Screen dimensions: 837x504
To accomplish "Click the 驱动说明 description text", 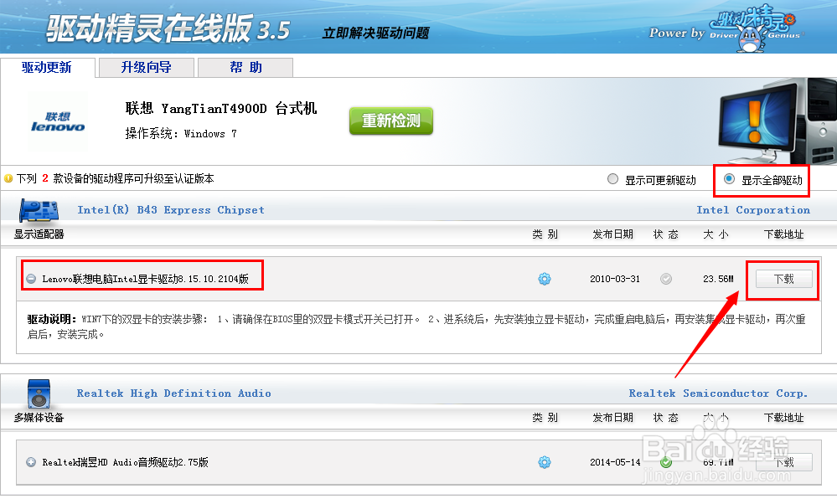I will (416, 327).
